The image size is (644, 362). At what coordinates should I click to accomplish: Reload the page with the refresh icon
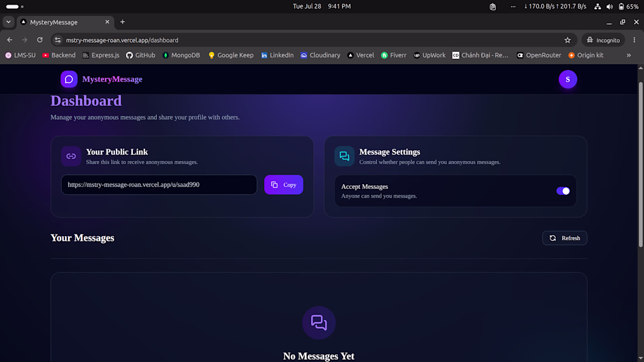click(40, 40)
